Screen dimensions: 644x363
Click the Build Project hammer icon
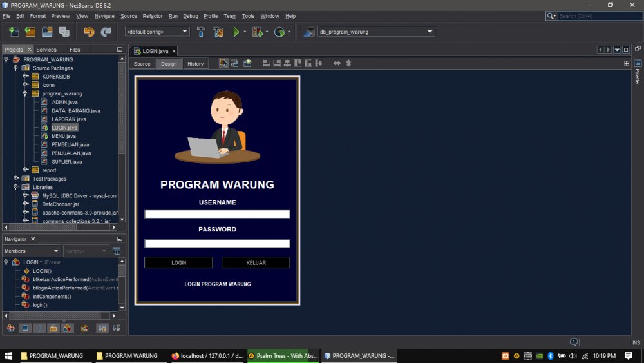pyautogui.click(x=201, y=32)
